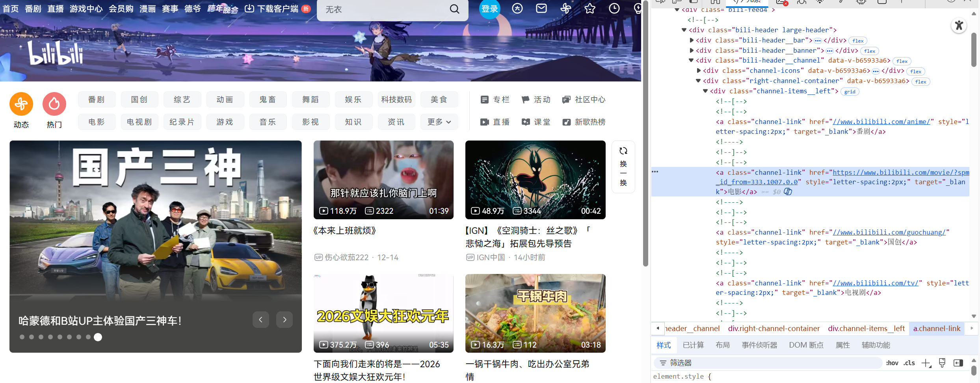Open the 鬼畜 channel button
Viewport: 980px width, 383px height.
click(268, 100)
